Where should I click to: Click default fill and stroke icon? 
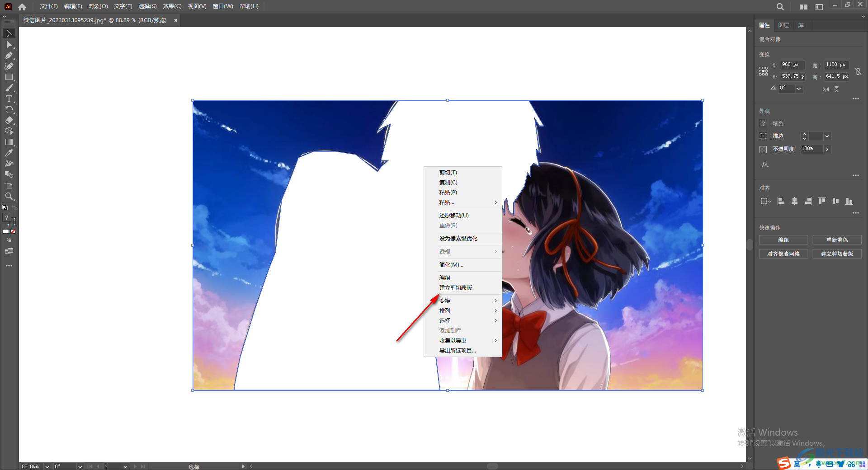[5, 208]
